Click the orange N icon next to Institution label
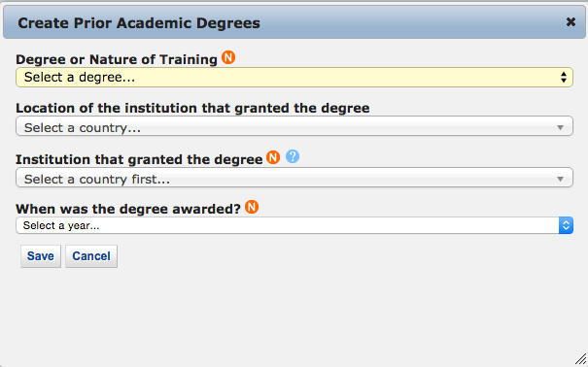 (x=273, y=157)
